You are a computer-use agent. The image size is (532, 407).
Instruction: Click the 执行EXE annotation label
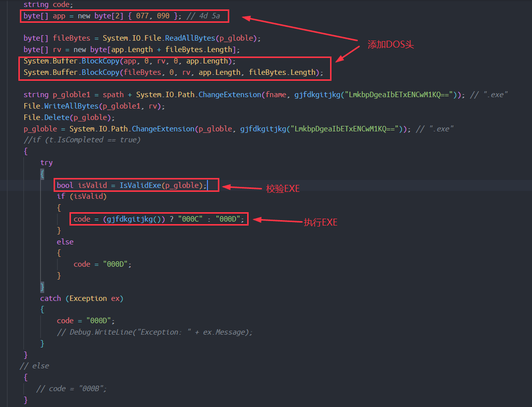pyautogui.click(x=320, y=223)
